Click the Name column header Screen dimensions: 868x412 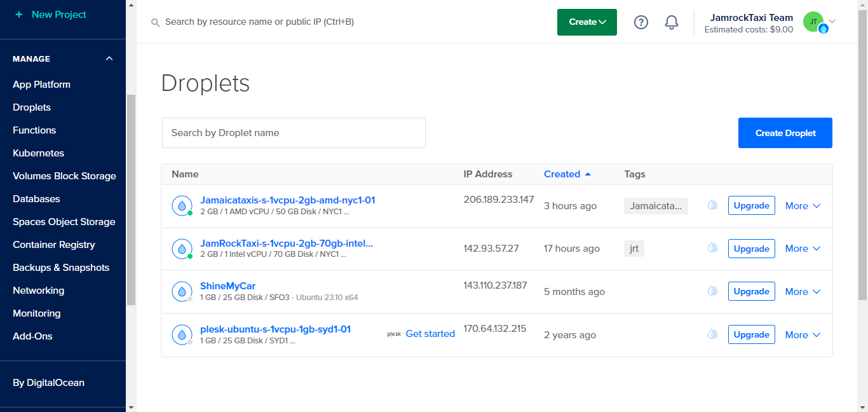(185, 174)
